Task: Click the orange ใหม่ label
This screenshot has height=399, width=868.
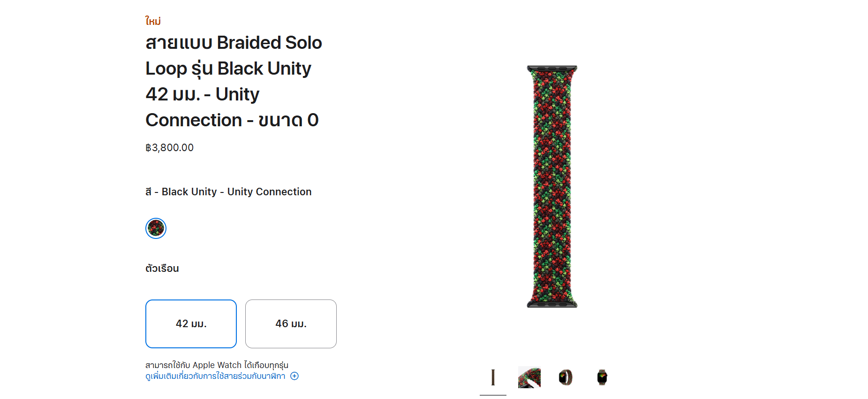Action: point(153,21)
